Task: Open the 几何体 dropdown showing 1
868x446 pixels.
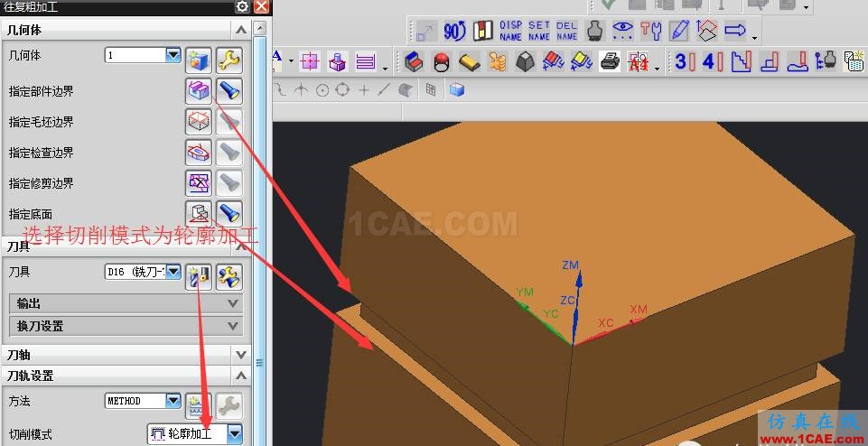Action: click(x=173, y=55)
